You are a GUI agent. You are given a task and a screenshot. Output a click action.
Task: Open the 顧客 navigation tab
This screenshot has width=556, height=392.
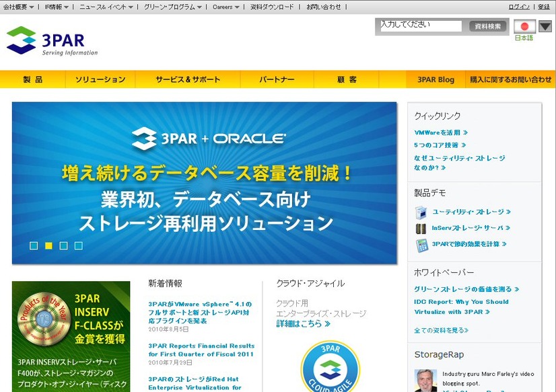click(347, 79)
